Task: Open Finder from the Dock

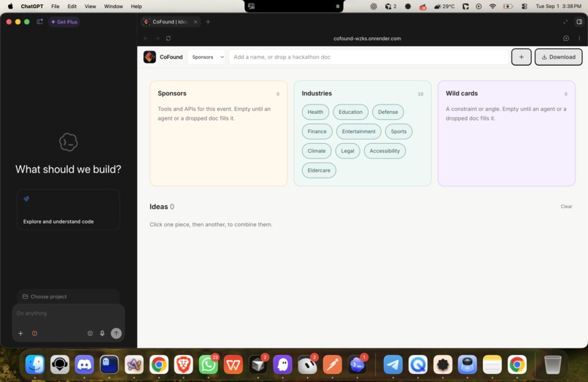Action: coord(35,364)
